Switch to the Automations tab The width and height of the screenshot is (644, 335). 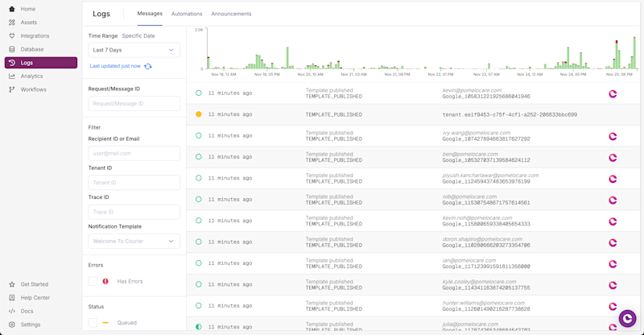[x=187, y=14]
